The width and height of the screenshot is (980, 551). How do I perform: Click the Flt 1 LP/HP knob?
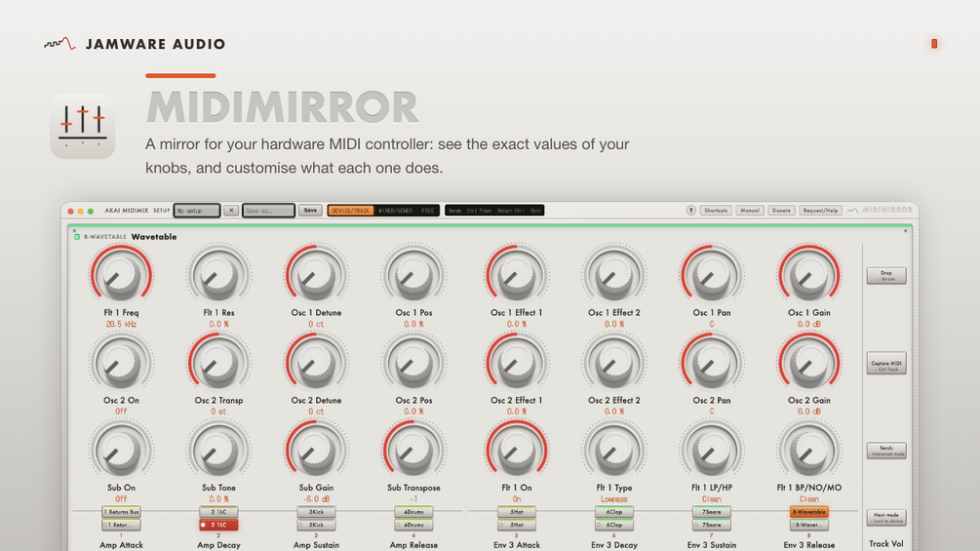[x=711, y=451]
